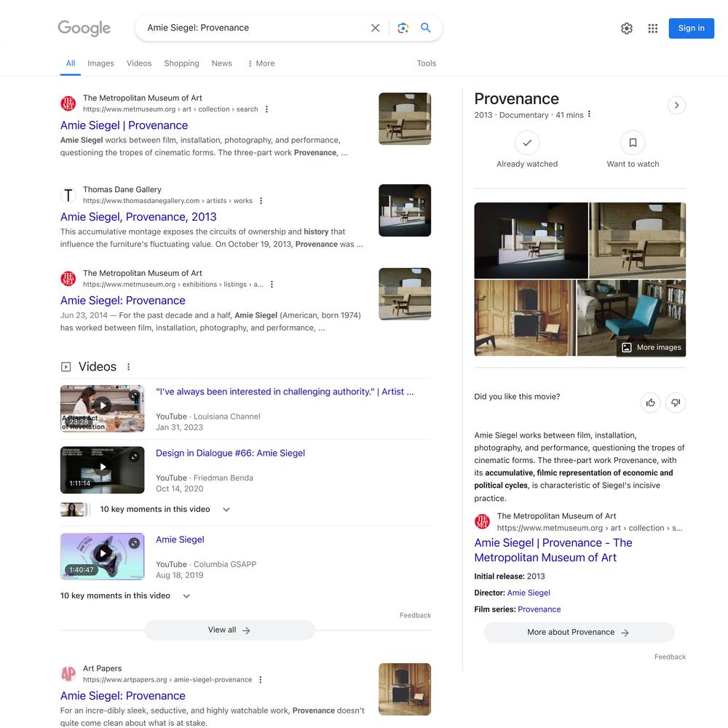
Task: Click the Sign in button
Action: (x=691, y=28)
